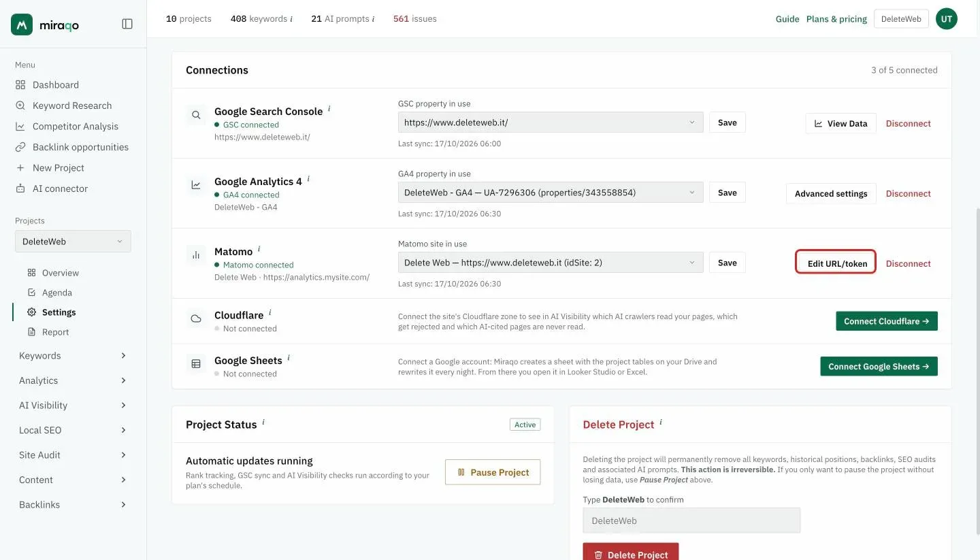Go to Keyword Research
This screenshot has height=560, width=980.
pos(72,105)
